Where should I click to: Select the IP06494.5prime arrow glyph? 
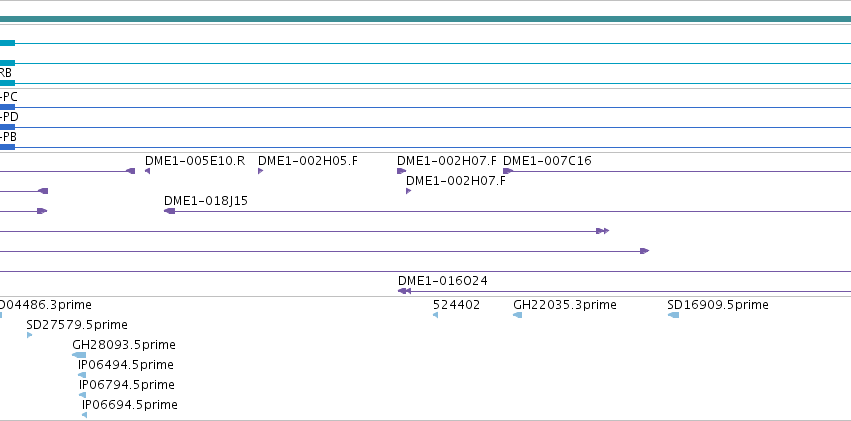click(x=82, y=375)
